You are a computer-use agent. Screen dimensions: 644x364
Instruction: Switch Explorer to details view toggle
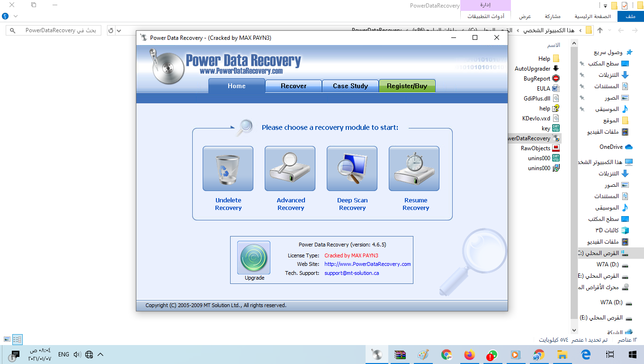click(x=17, y=339)
